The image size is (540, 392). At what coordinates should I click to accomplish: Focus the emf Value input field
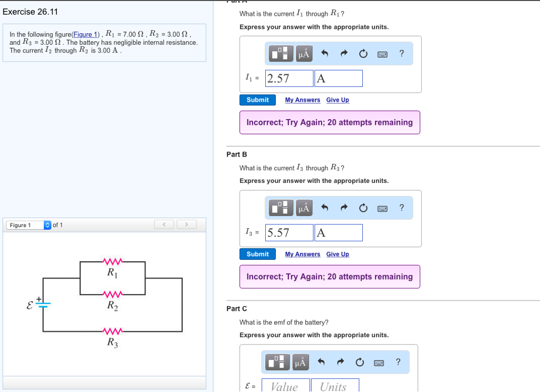(286, 386)
